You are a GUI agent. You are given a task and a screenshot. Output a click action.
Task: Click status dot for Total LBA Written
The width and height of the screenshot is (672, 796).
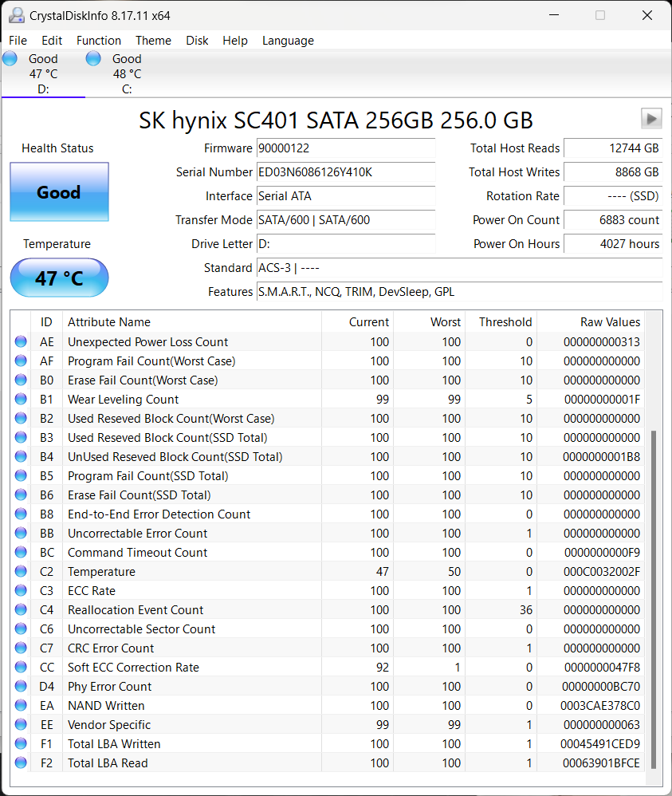click(x=21, y=743)
